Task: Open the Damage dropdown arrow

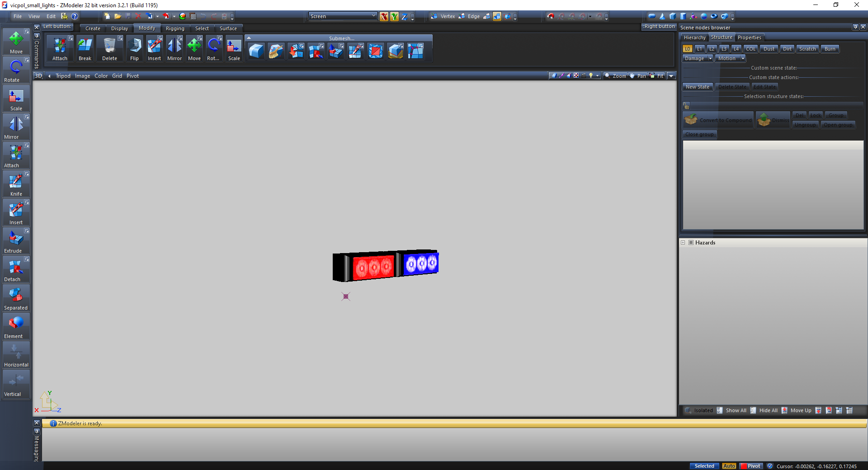Action: pyautogui.click(x=710, y=58)
